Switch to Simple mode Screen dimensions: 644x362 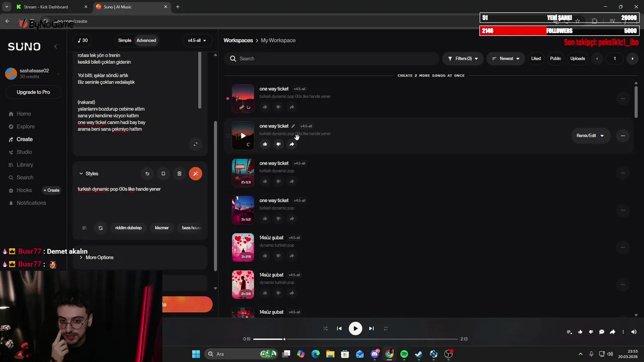tap(125, 40)
